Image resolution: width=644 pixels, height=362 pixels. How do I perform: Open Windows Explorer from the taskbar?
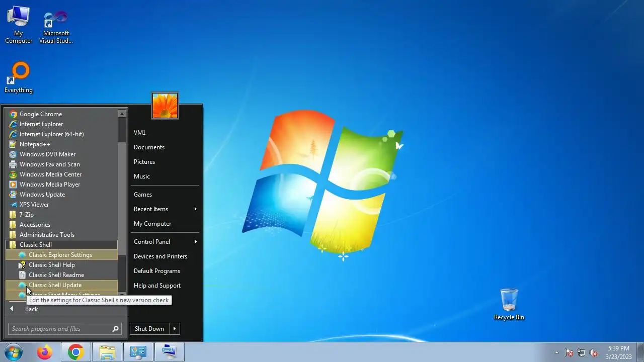pyautogui.click(x=107, y=352)
